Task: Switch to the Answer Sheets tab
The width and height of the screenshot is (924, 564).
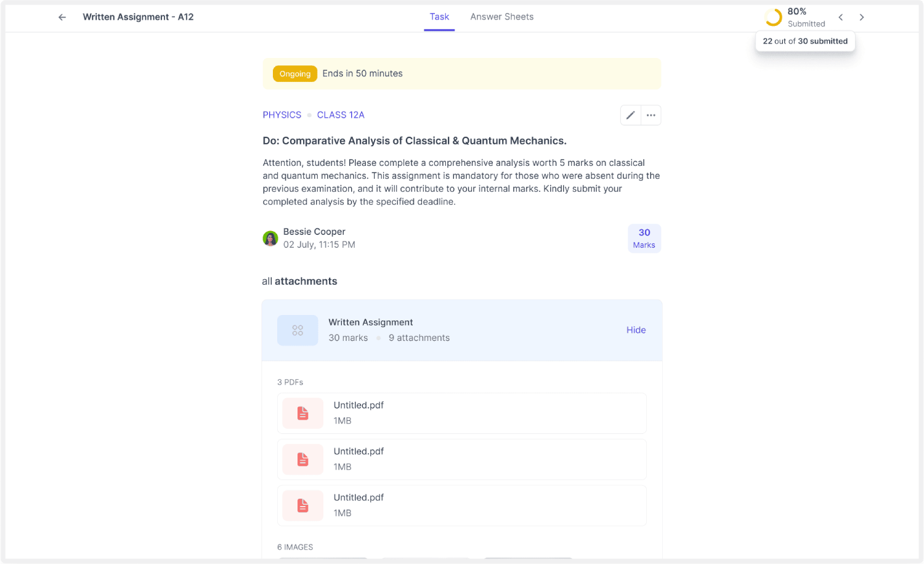Action: click(x=501, y=17)
